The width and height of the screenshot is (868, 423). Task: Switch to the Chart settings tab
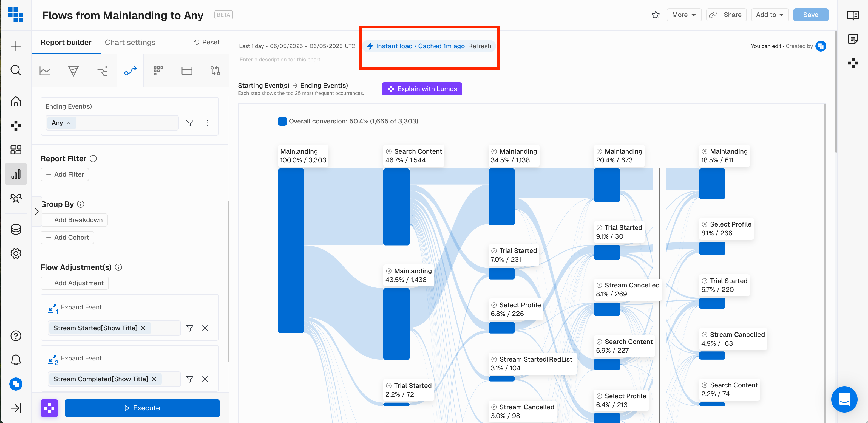pyautogui.click(x=130, y=43)
